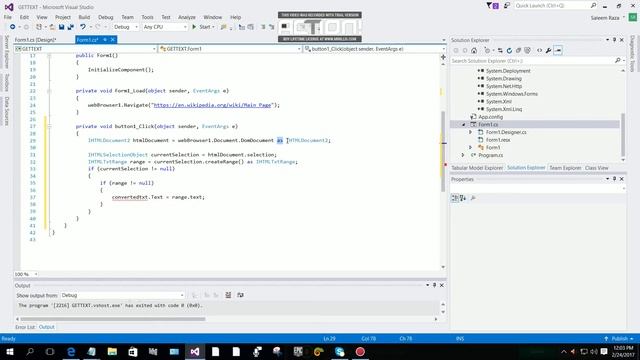Toggle Categorized view in Properties panel
This screenshot has width=640, height=360.
pos(455,198)
